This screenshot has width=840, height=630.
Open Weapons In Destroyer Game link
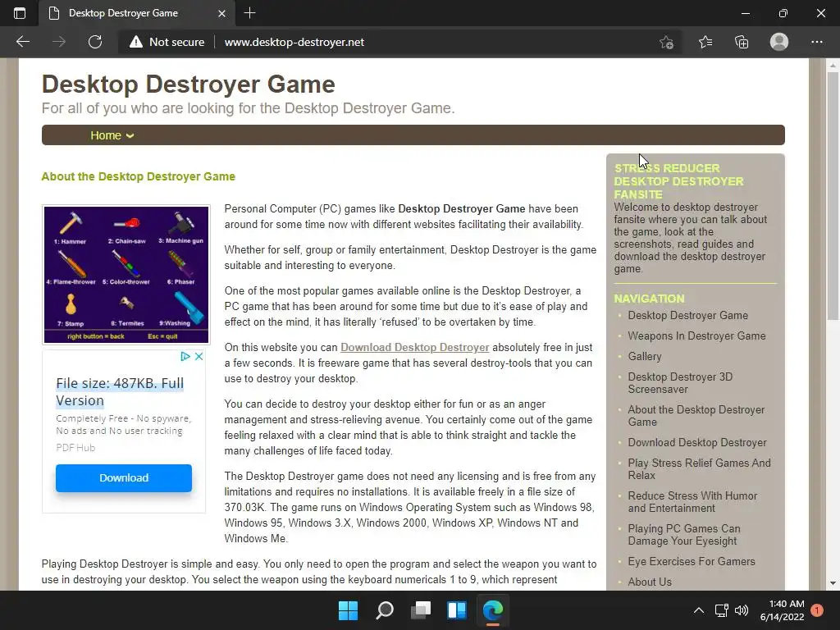point(696,336)
